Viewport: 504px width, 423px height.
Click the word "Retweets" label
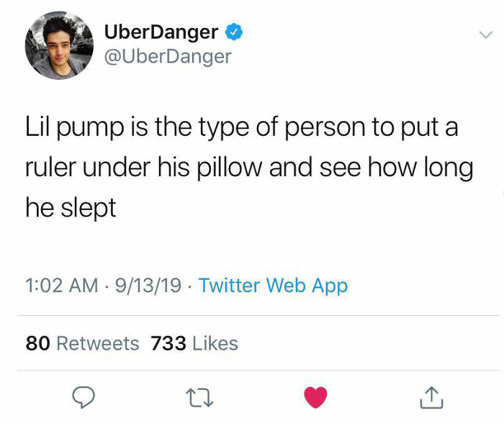click(x=98, y=343)
